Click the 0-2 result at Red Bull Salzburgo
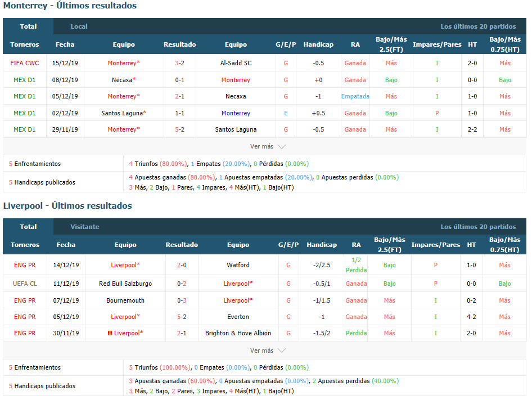Viewport: 532px width, 400px height. (x=182, y=284)
